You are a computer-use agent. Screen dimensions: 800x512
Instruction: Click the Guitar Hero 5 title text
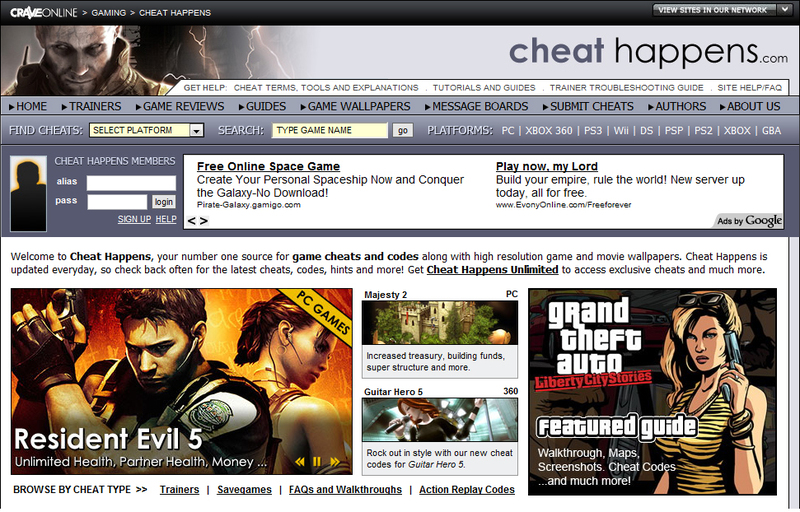[x=393, y=392]
